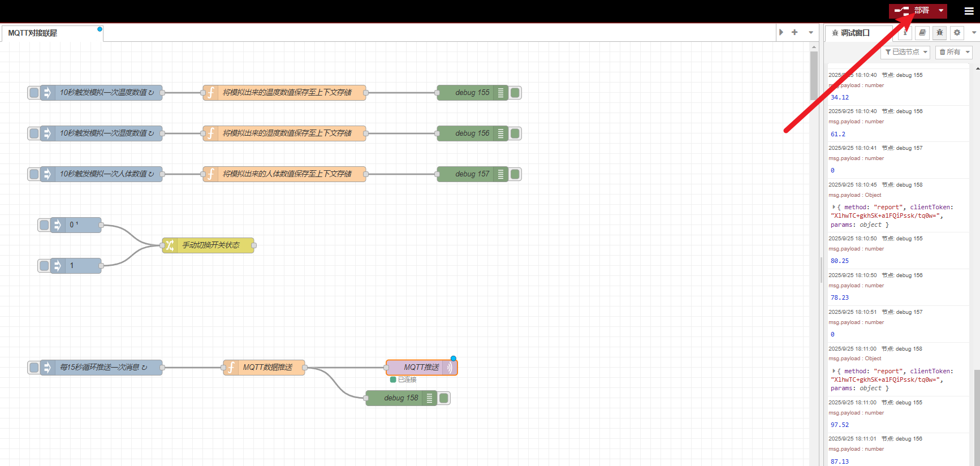980x466 pixels.
Task: Click the red 部署 deploy button
Action: coord(912,11)
